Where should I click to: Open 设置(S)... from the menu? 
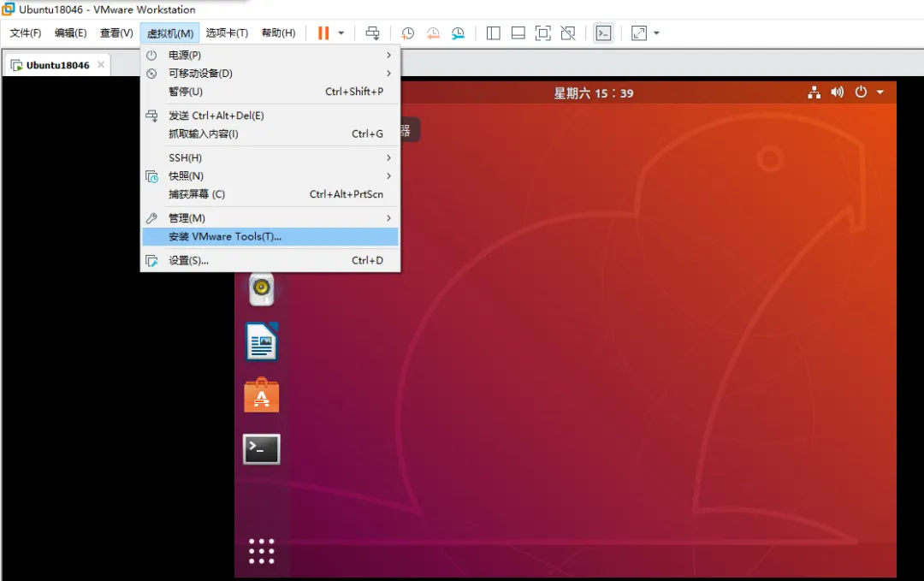(x=270, y=260)
